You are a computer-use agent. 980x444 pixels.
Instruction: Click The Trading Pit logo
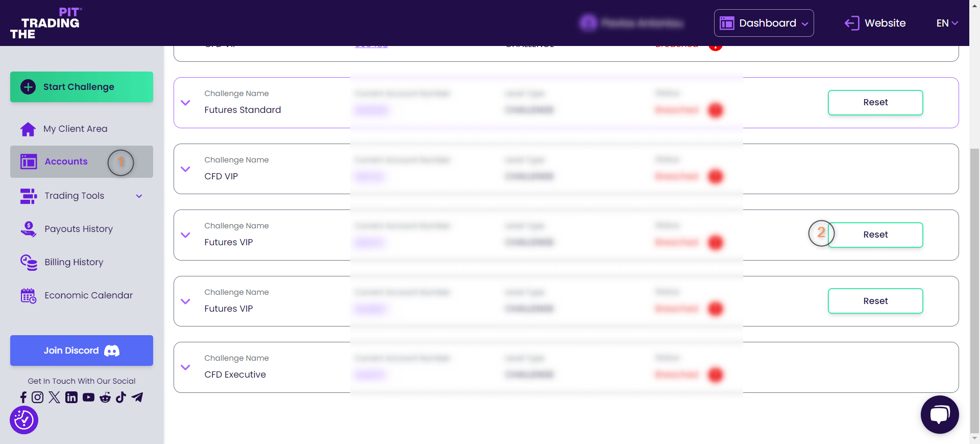(46, 24)
